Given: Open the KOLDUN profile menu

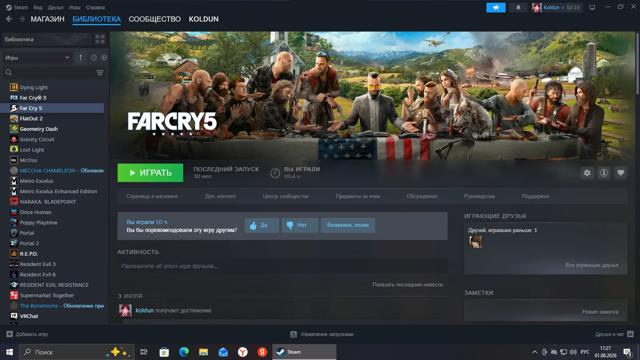Looking at the screenshot, I should pyautogui.click(x=203, y=19).
